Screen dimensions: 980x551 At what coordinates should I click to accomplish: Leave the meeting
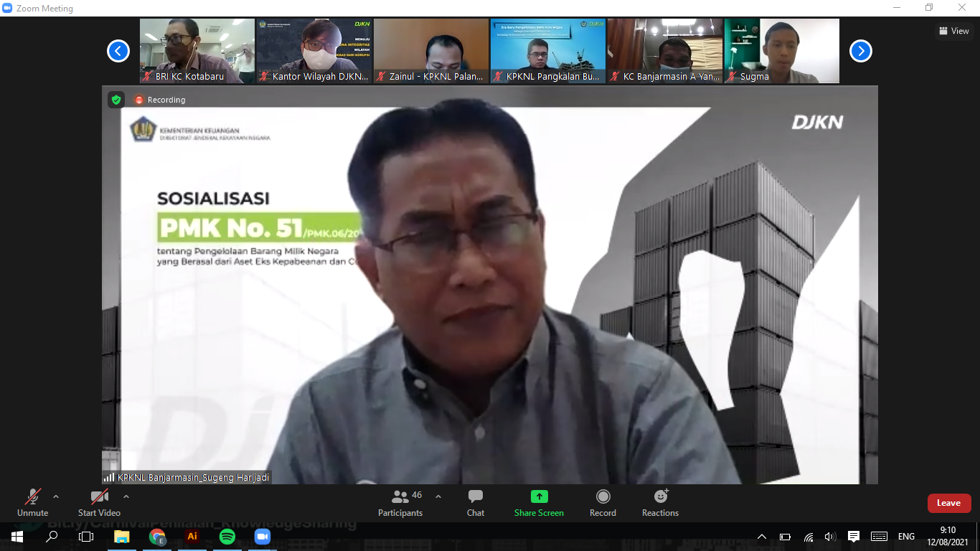pyautogui.click(x=948, y=503)
